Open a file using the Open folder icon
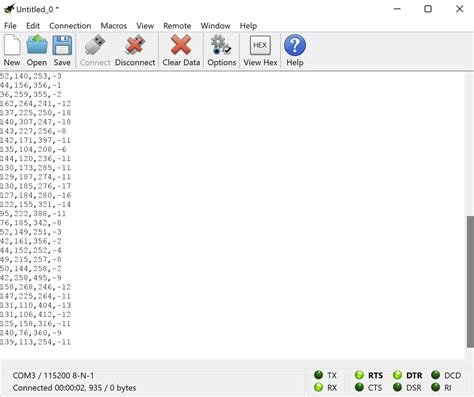 click(37, 50)
